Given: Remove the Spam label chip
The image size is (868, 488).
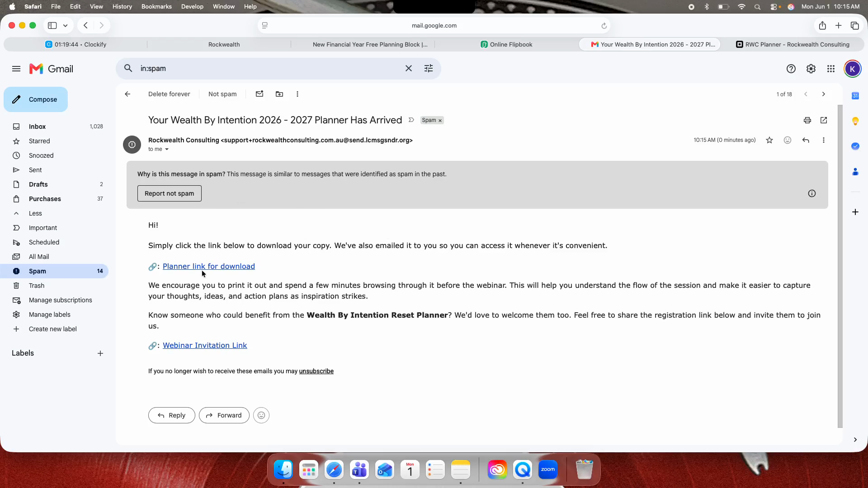Looking at the screenshot, I should [440, 121].
